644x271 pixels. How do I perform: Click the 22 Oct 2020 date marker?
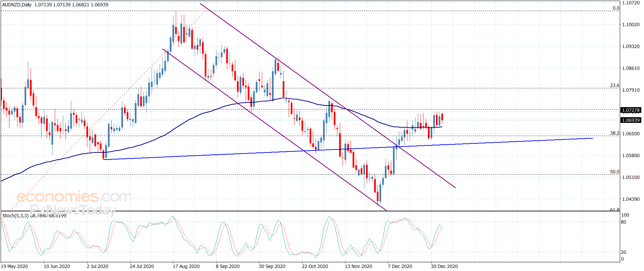tap(315, 266)
